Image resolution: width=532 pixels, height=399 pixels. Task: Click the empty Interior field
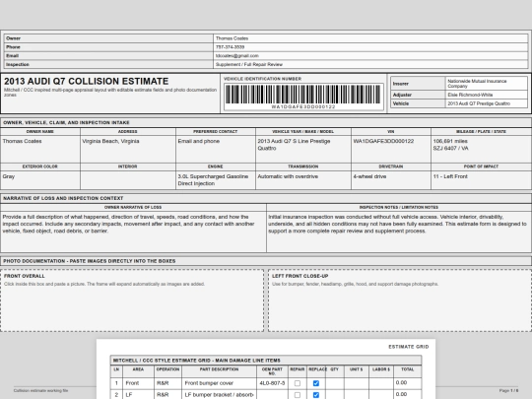tap(128, 180)
